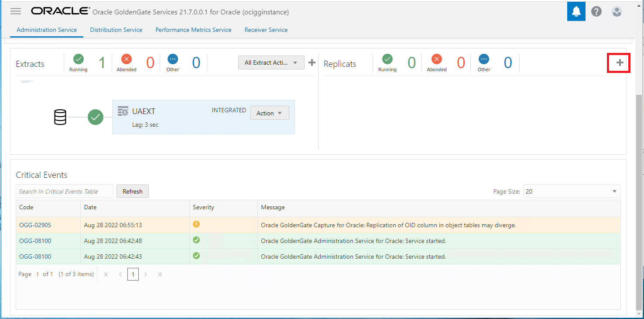Switch to Performance Metrics Service tab
The height and width of the screenshot is (319, 644).
[x=193, y=30]
